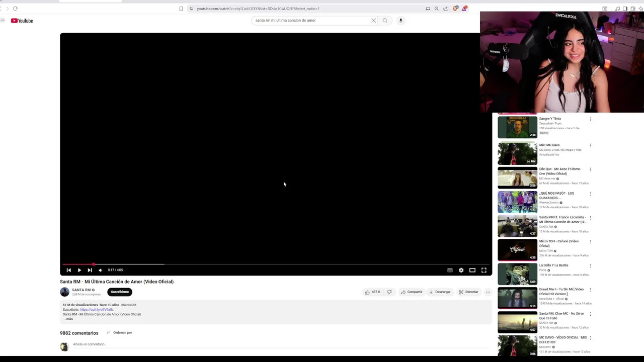Jump to the previous video in player
Image resolution: width=644 pixels, height=362 pixels.
[69, 270]
